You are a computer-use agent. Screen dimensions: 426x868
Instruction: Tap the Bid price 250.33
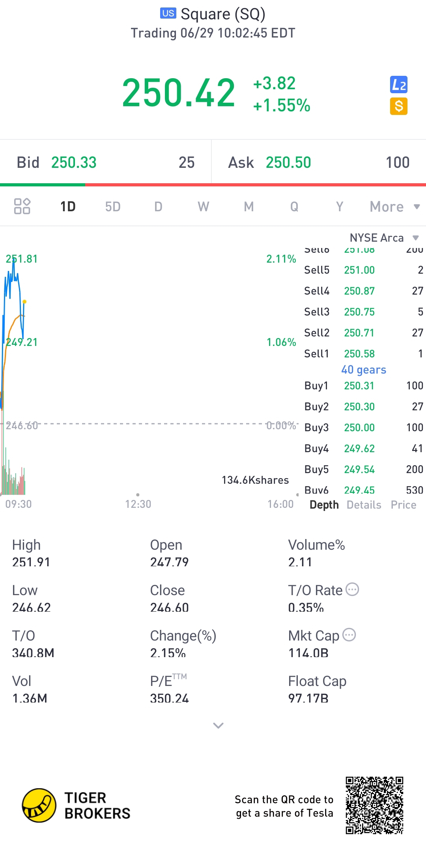click(x=74, y=162)
